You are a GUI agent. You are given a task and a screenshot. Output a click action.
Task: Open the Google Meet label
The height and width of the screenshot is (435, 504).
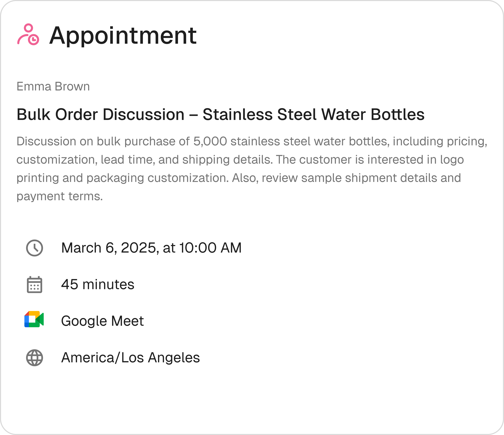[x=102, y=321]
